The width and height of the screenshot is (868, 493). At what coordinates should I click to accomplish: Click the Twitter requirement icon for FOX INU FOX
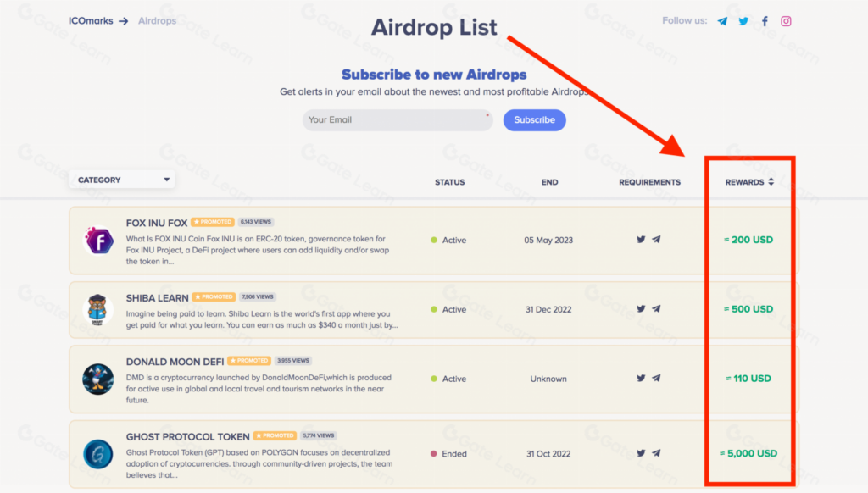click(641, 240)
